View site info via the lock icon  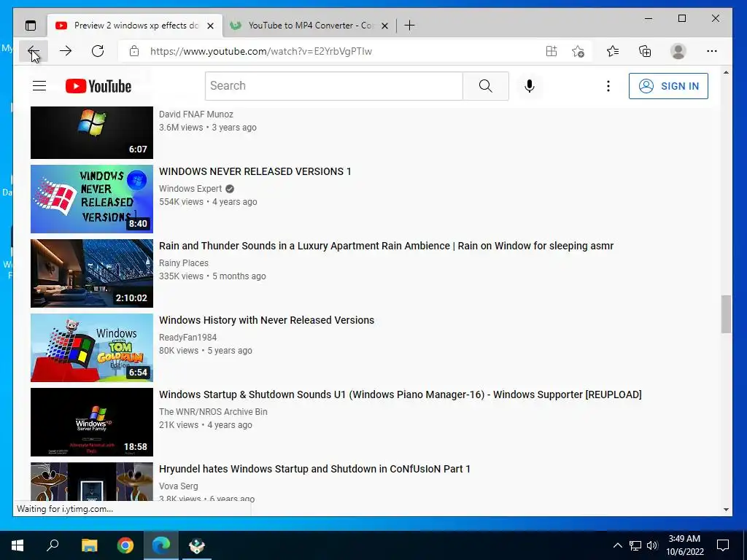(x=134, y=51)
